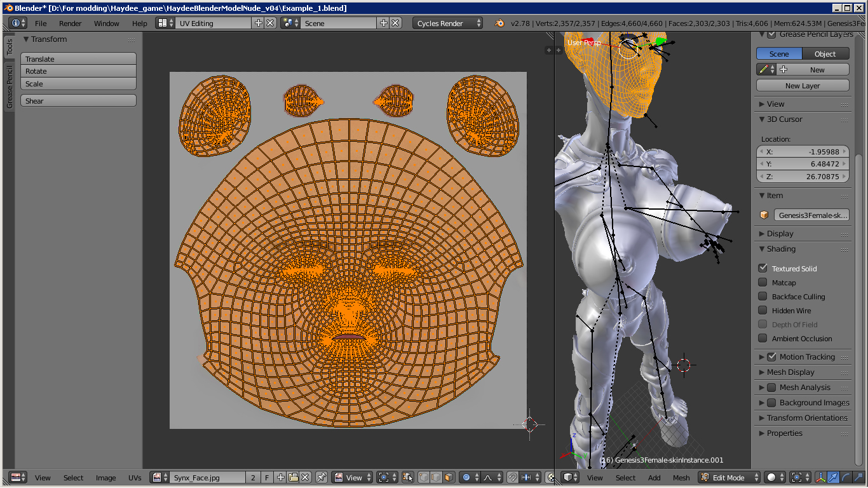Open the Edit Mode selector dropdown

pyautogui.click(x=729, y=477)
